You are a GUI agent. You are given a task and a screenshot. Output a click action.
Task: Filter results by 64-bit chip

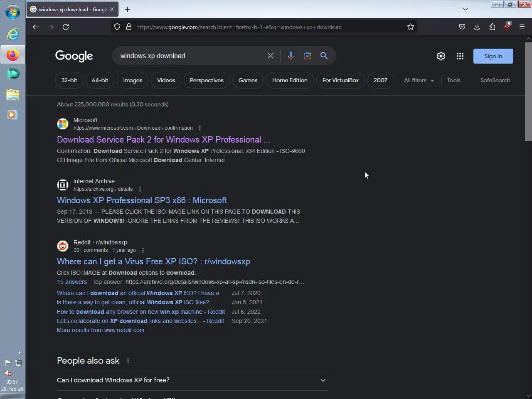pos(100,80)
